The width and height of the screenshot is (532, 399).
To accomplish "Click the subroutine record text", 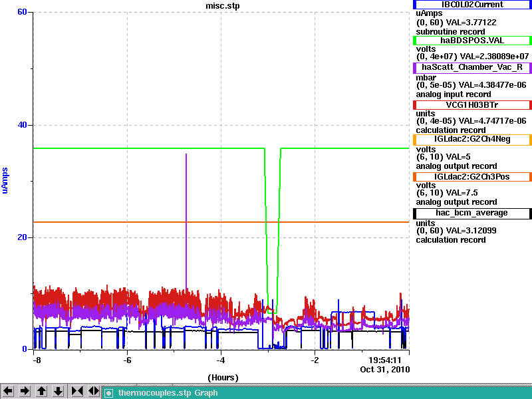I will 451,32.
